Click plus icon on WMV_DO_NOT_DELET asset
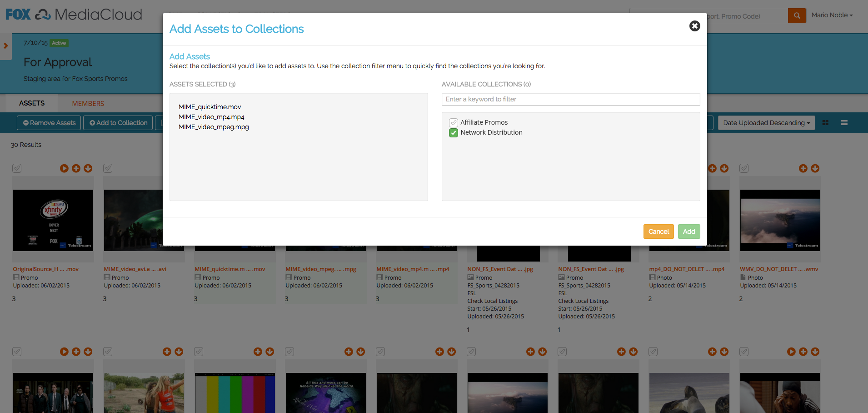This screenshot has height=413, width=868. pyautogui.click(x=803, y=168)
